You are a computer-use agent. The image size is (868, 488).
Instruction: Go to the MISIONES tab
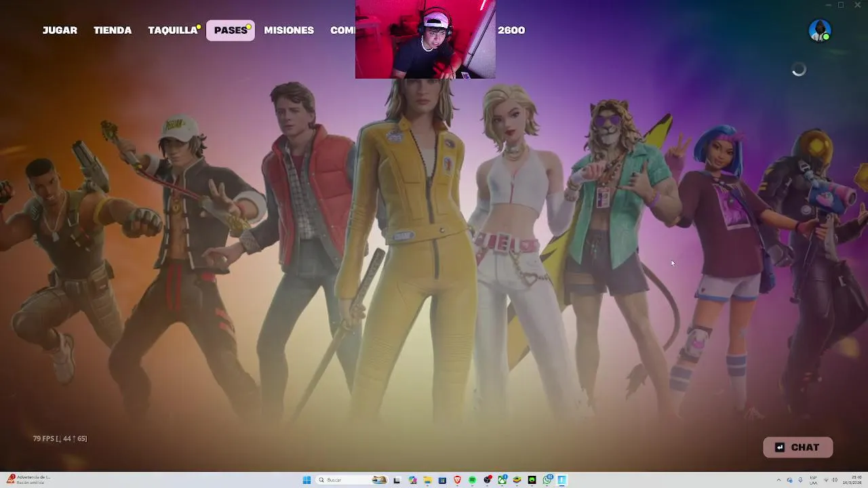(289, 30)
